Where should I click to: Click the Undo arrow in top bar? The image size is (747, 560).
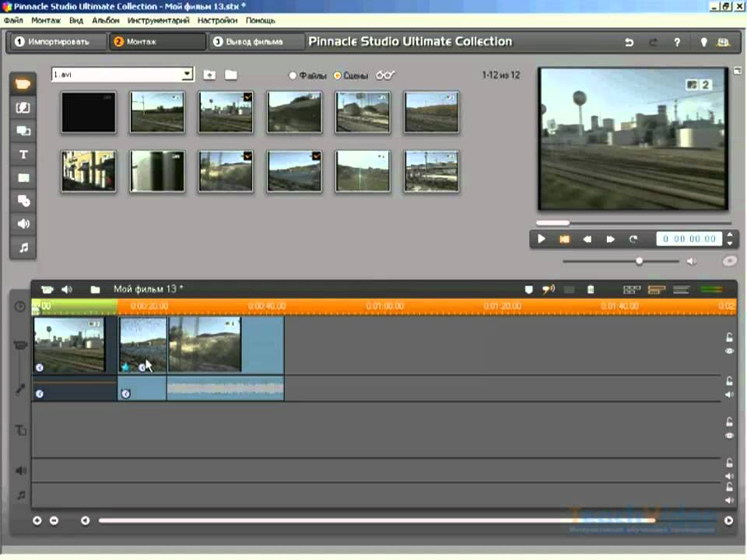(x=630, y=43)
